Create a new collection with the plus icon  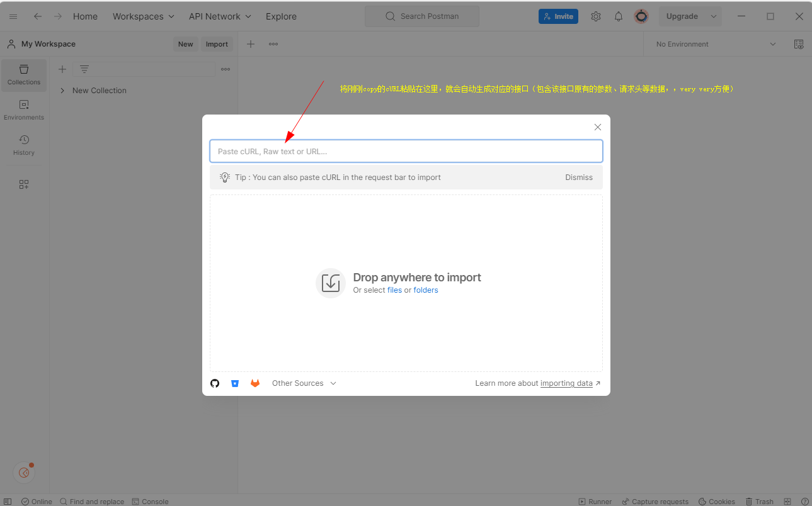[62, 69]
